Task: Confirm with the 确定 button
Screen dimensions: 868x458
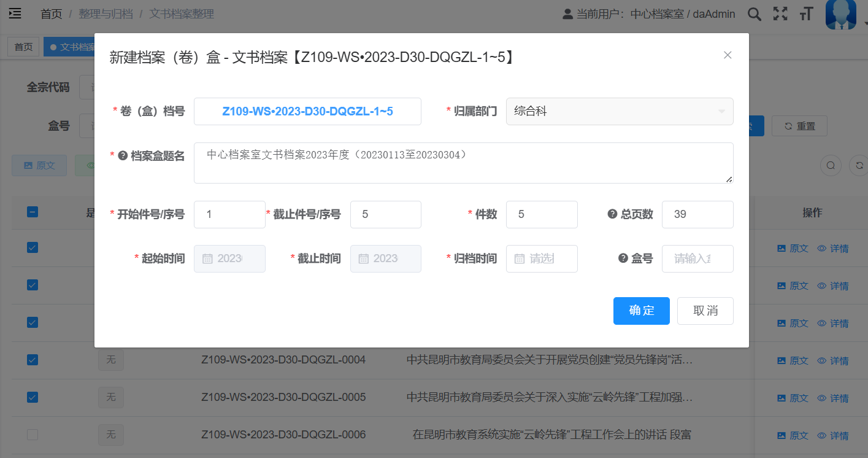Action: pyautogui.click(x=641, y=311)
